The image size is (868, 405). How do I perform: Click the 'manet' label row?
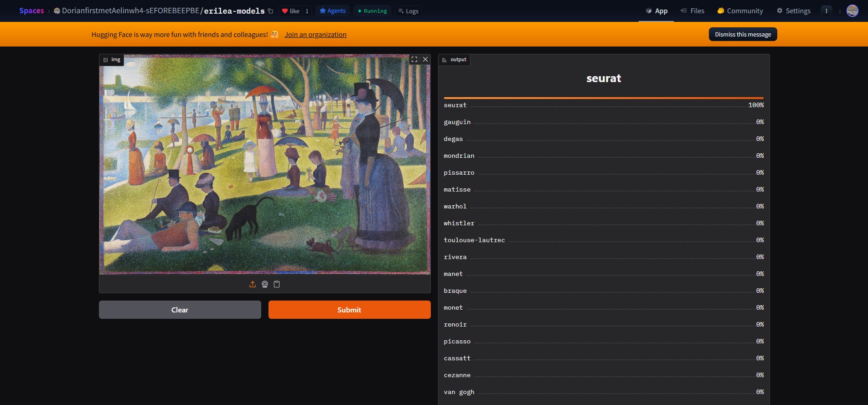tap(604, 274)
